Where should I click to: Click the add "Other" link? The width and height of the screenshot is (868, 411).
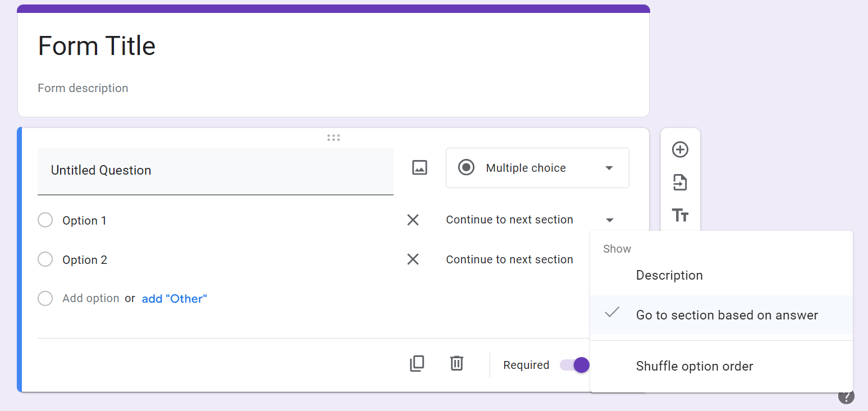(174, 299)
